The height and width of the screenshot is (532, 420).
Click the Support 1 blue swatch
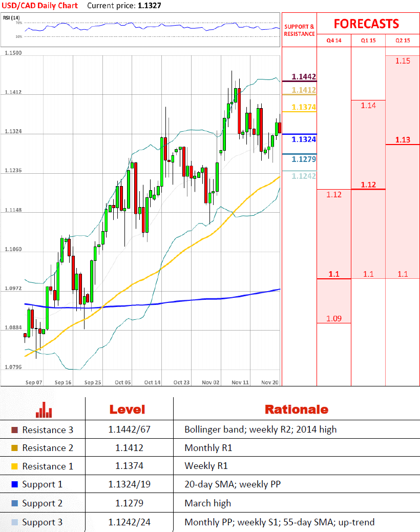(14, 484)
